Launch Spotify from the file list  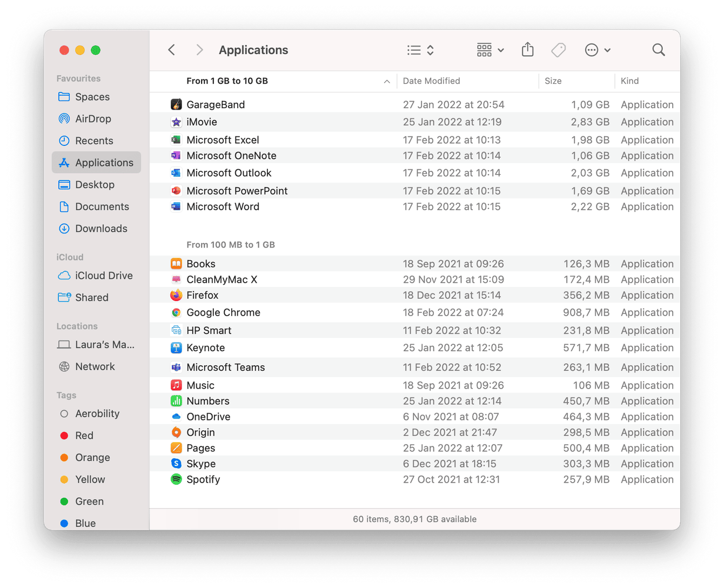(203, 479)
